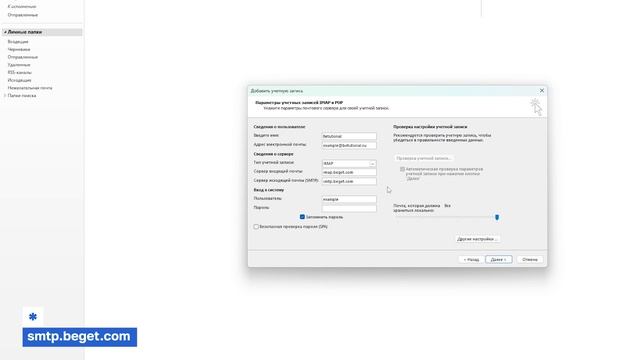Click the username field in login section
Screen dimensions: 640x360
pos(349,199)
